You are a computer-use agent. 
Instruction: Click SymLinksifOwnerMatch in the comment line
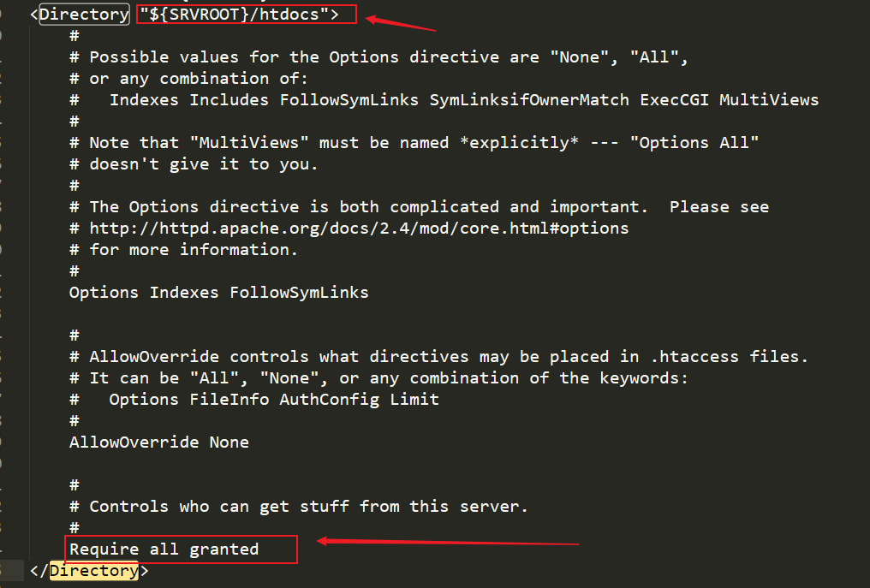(x=529, y=100)
